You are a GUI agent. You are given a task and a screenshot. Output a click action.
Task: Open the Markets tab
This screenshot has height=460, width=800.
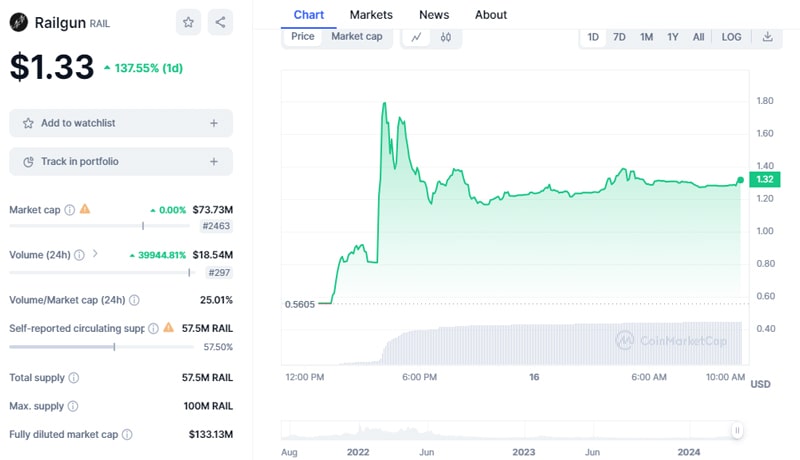click(x=371, y=15)
